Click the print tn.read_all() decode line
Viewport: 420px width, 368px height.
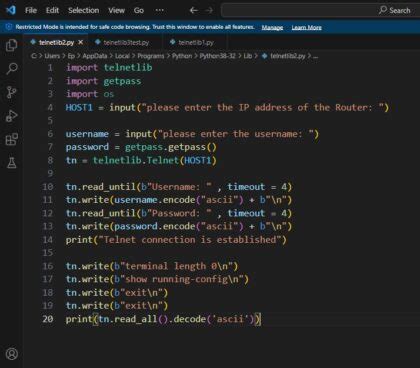point(163,319)
